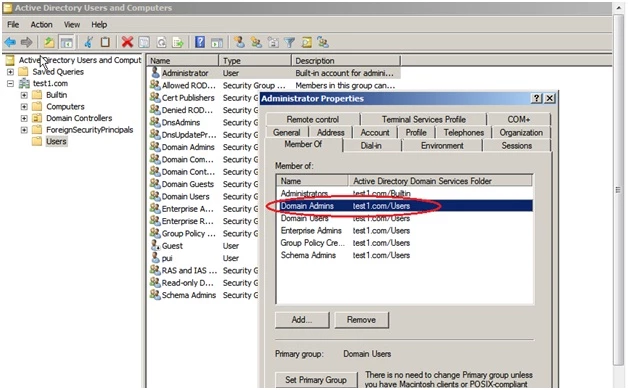
Task: Open Properties via the toolbar sheet icon
Action: [144, 42]
